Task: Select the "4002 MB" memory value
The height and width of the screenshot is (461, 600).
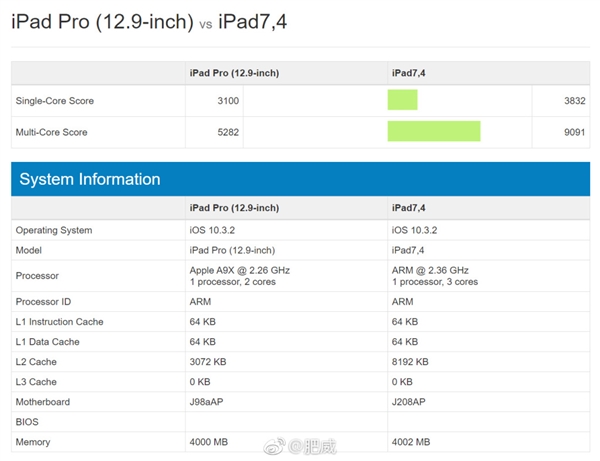Action: point(411,442)
